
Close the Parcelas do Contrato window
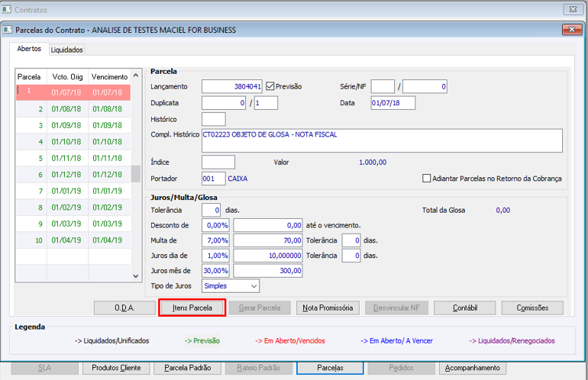pos(571,29)
